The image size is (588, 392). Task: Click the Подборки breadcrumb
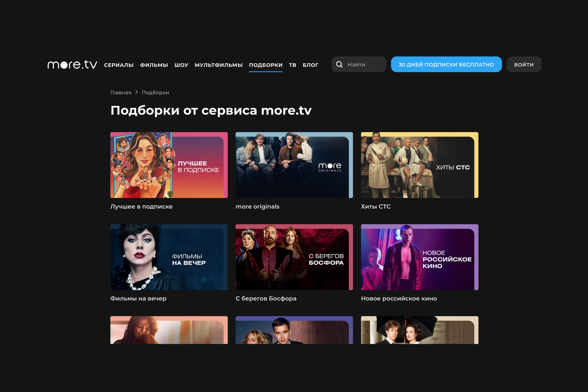[155, 92]
